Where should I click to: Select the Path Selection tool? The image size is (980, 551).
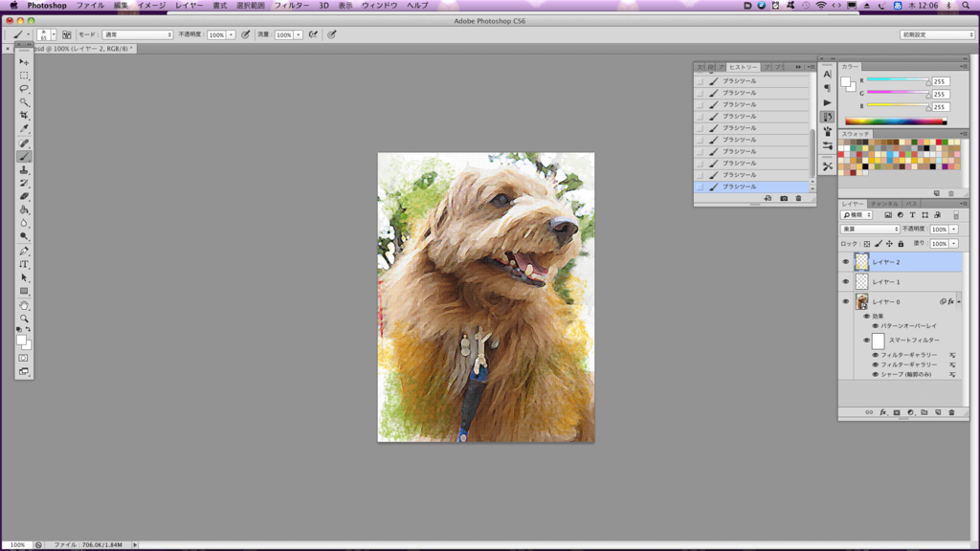click(24, 278)
